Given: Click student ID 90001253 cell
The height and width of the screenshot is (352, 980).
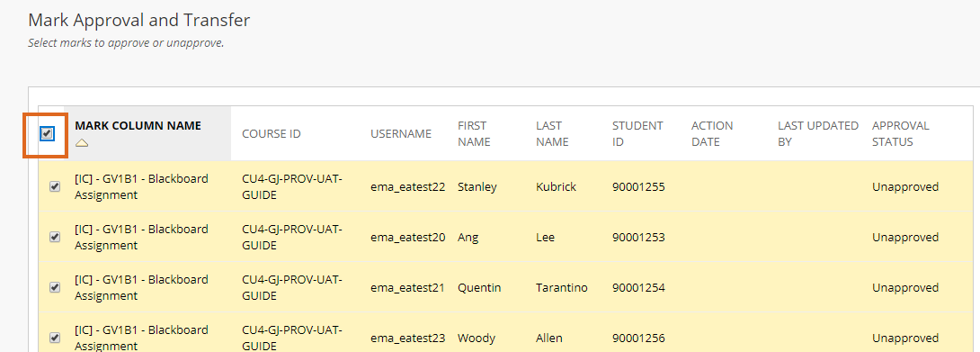Looking at the screenshot, I should coord(638,238).
